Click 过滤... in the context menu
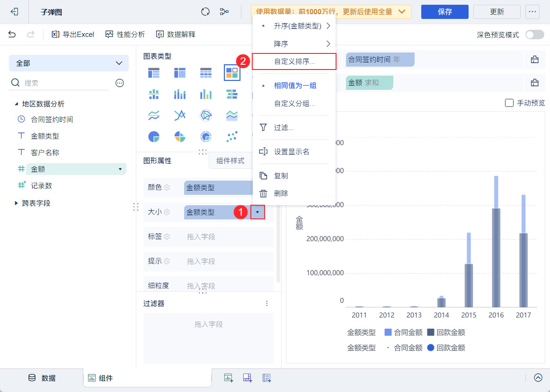Viewport: 550px width, 392px height. 294,128
